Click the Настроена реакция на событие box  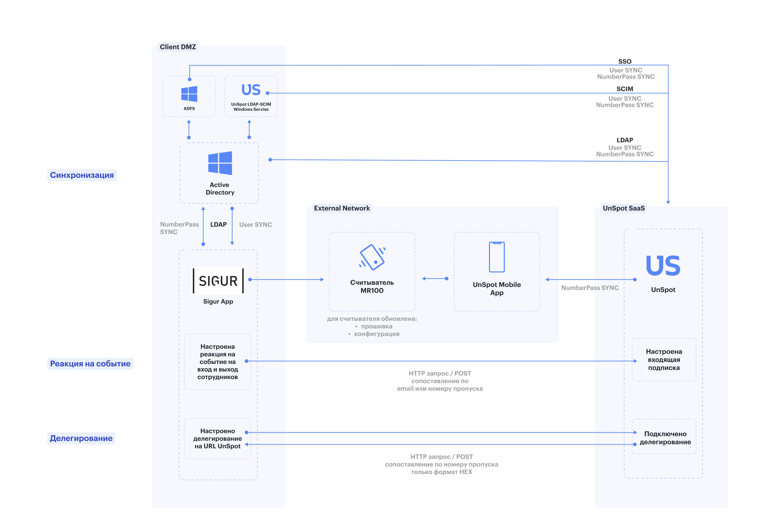pyautogui.click(x=218, y=362)
